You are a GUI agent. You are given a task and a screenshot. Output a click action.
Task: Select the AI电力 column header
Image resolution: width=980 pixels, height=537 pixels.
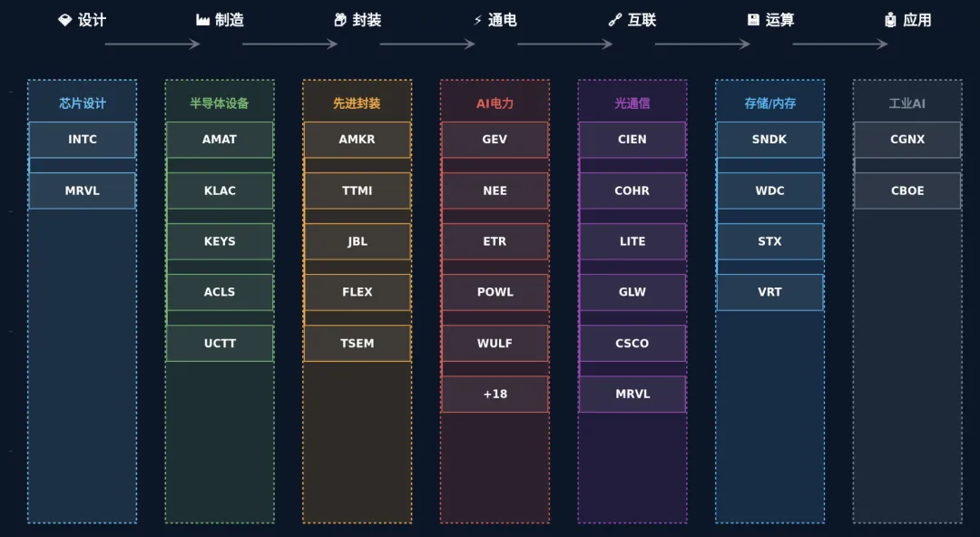(x=495, y=103)
